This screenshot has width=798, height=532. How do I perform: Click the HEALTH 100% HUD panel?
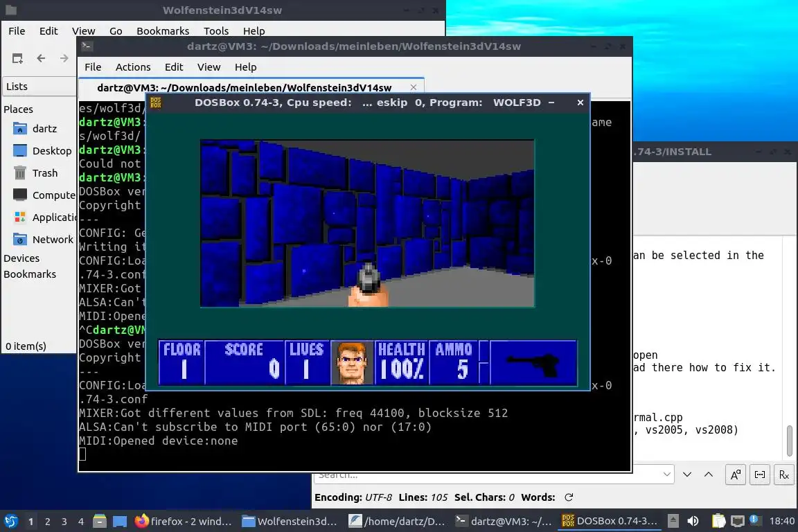[401, 362]
